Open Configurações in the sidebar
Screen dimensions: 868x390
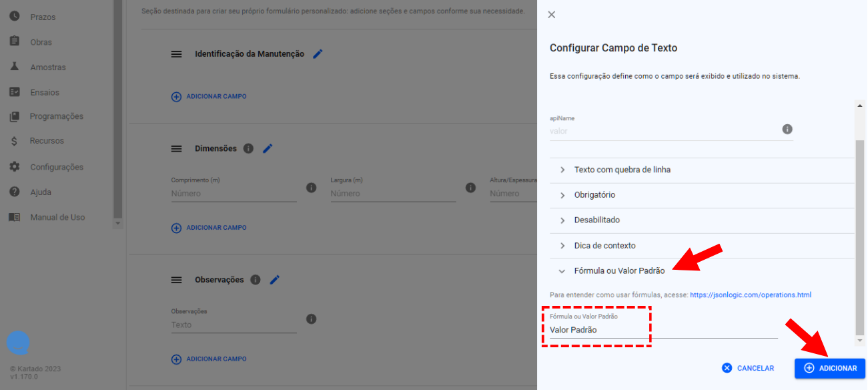56,167
